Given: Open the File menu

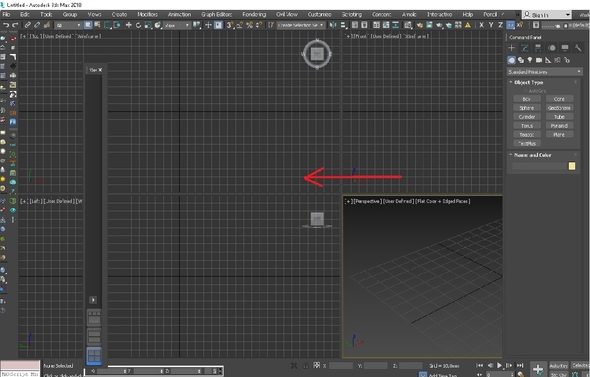Looking at the screenshot, I should coord(6,14).
